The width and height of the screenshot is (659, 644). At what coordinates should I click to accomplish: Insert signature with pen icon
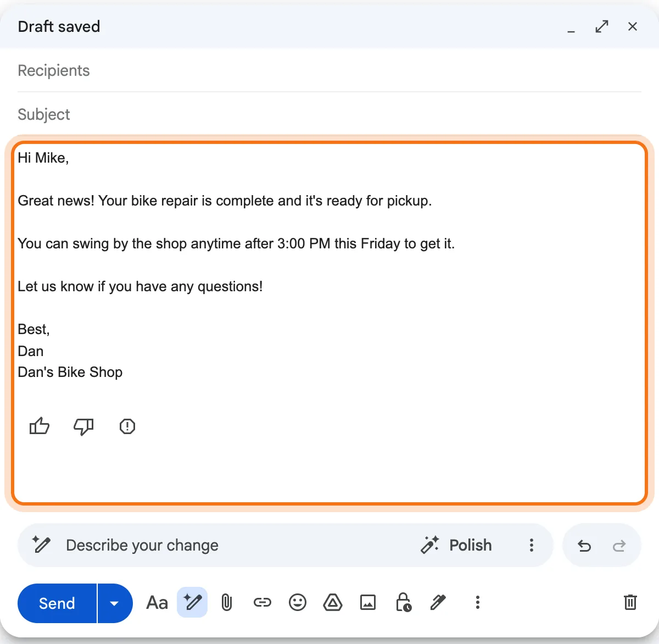click(x=438, y=603)
